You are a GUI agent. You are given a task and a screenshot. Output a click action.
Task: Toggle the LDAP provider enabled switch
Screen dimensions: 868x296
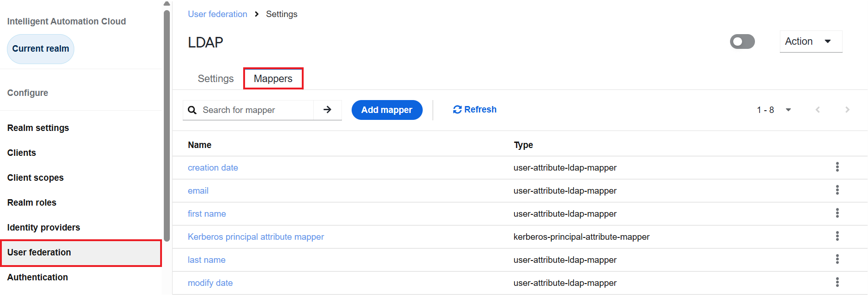[x=742, y=41]
